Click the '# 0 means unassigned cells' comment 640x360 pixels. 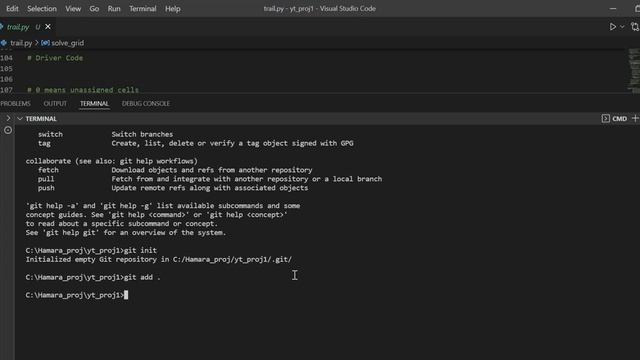(83, 90)
